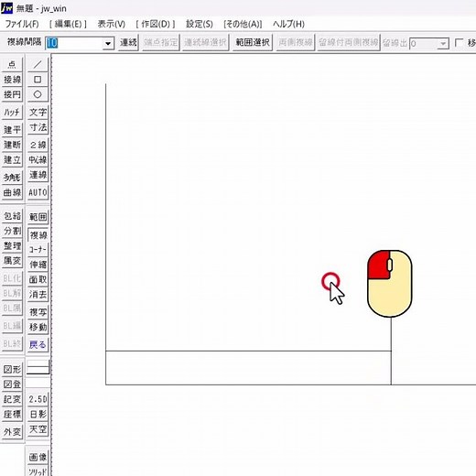Select the 建断 tool
This screenshot has height=476, width=476.
(12, 145)
